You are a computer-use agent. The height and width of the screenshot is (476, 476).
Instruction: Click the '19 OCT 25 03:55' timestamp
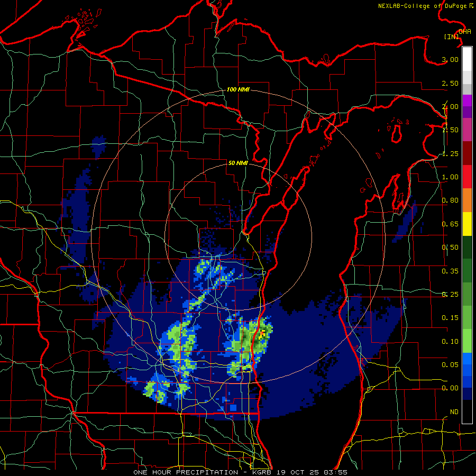pyautogui.click(x=313, y=472)
